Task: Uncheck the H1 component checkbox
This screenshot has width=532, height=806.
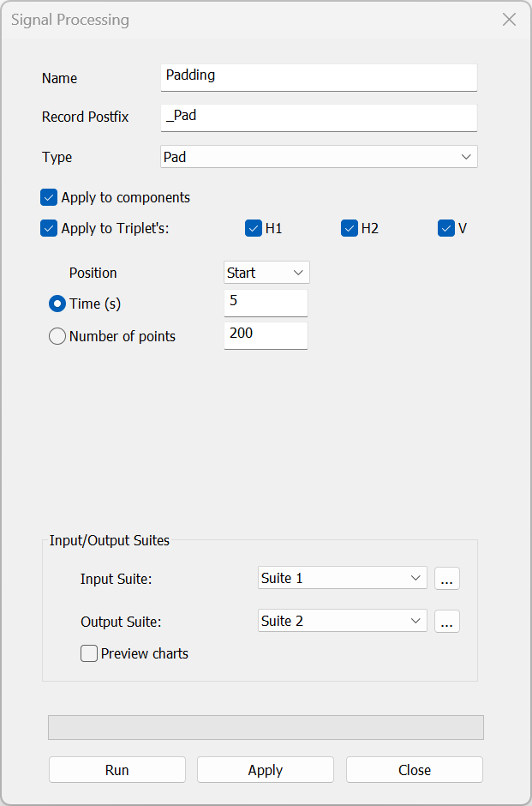Action: [x=254, y=229]
